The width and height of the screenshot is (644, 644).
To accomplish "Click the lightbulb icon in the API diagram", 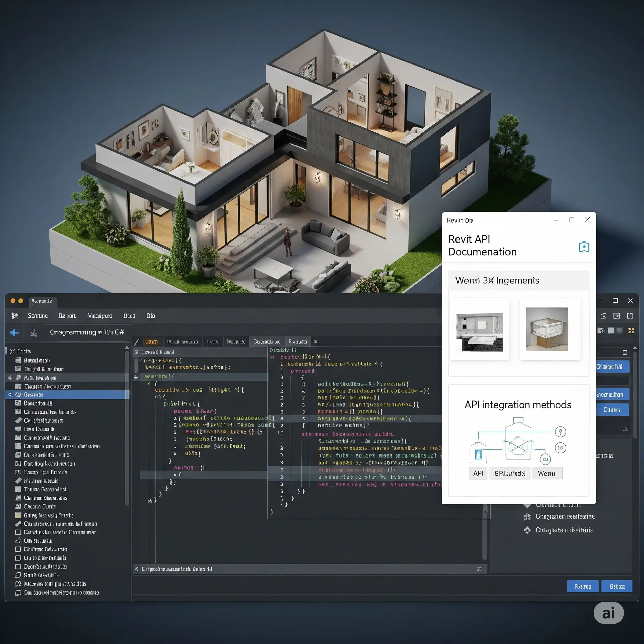I will (561, 432).
